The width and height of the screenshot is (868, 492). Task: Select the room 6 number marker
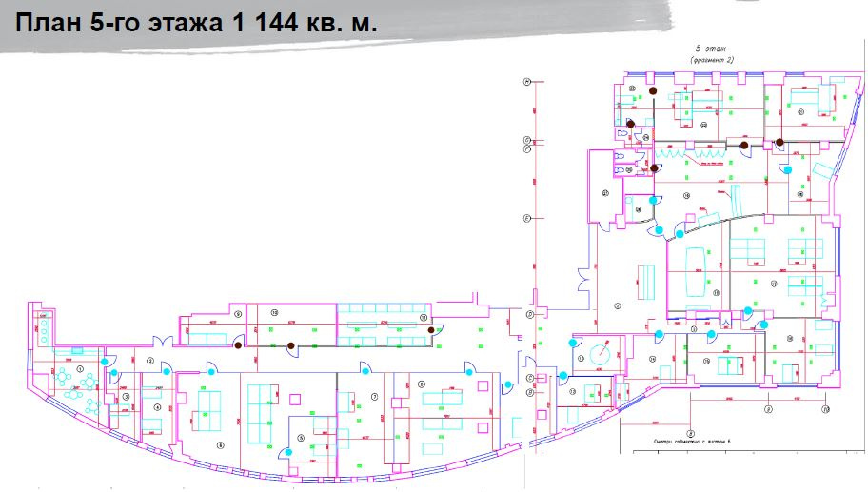220,444
